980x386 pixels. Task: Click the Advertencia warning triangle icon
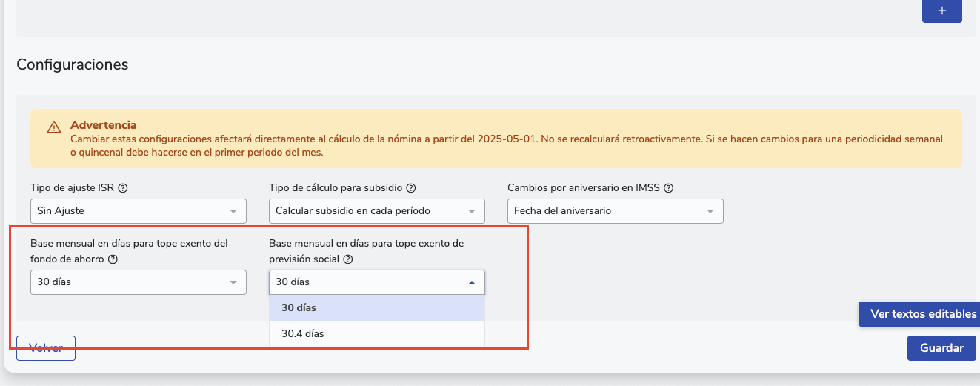(54, 127)
